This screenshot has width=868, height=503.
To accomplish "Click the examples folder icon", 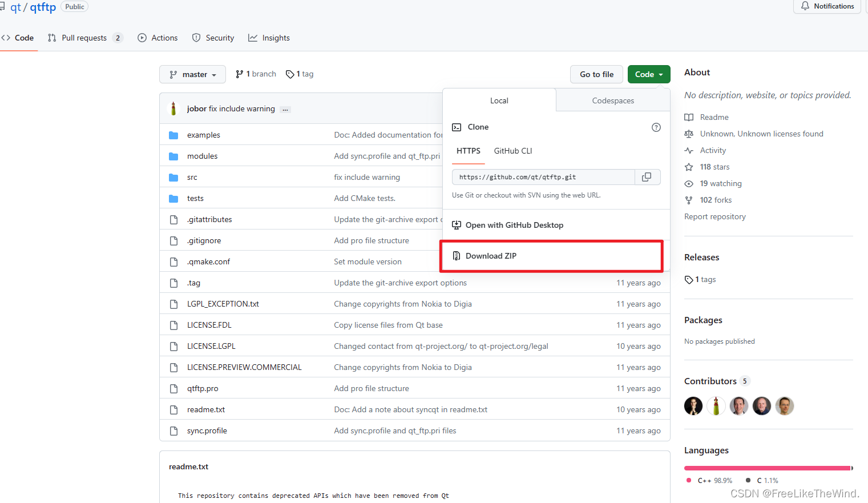I will pyautogui.click(x=173, y=135).
